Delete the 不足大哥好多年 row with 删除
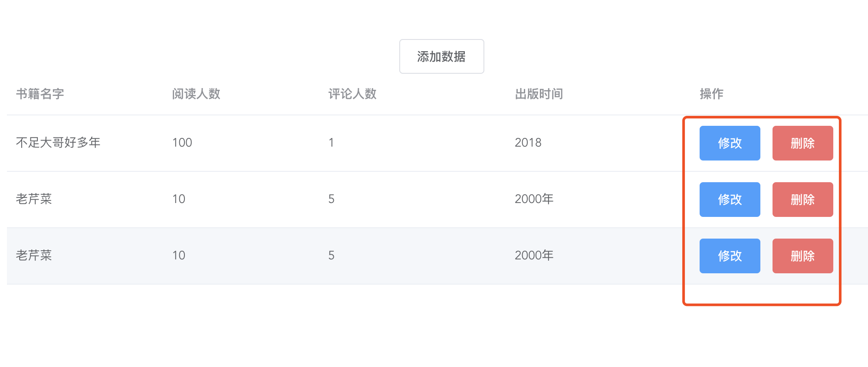Screen dimensions: 868x367 (802, 143)
